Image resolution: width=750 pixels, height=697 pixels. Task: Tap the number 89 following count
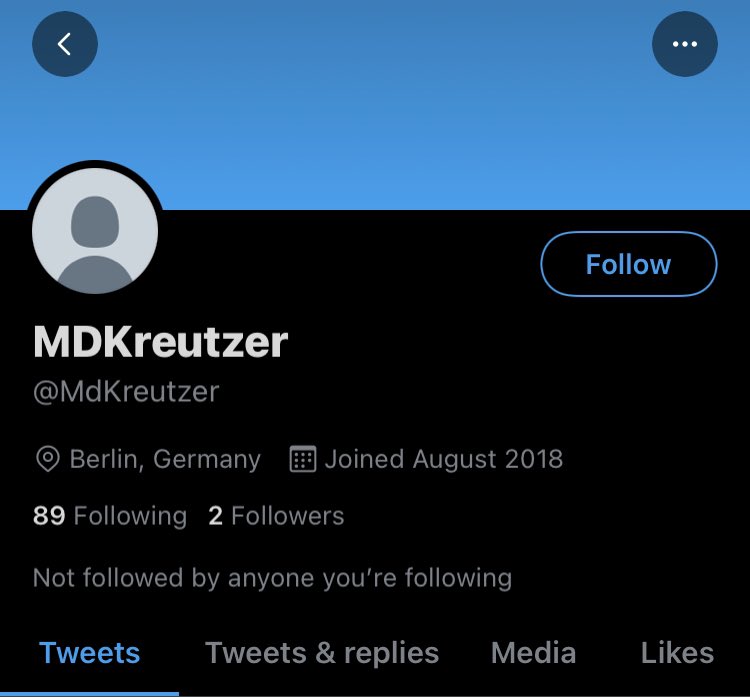coord(49,516)
